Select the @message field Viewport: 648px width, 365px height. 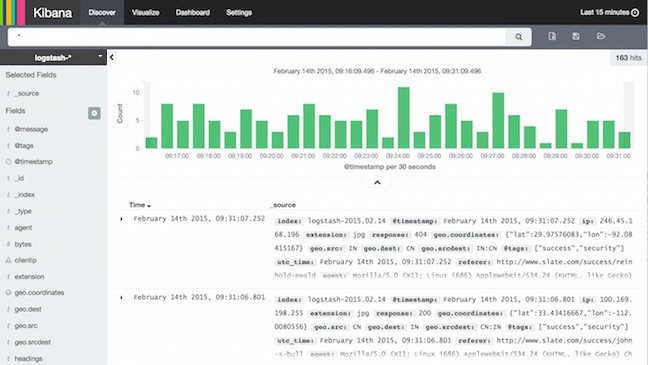pos(31,129)
